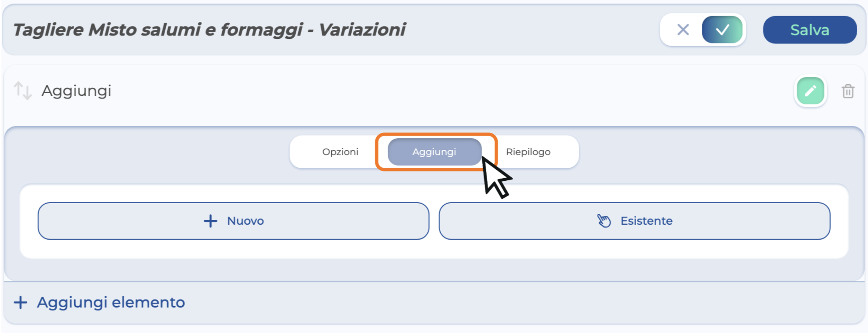Delete the Aggiungi variation using trash icon
868x333 pixels.
coord(848,91)
